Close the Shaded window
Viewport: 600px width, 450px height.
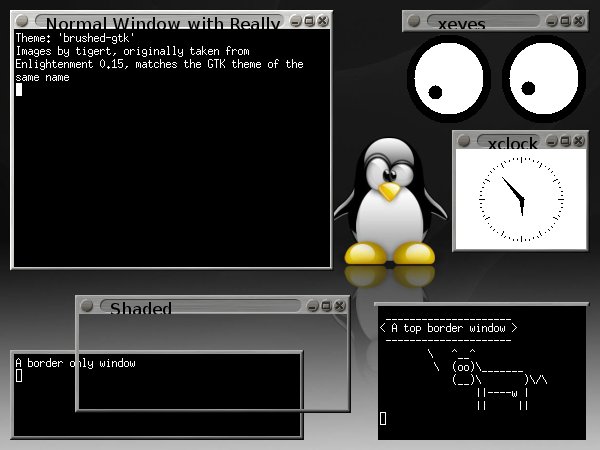340,306
